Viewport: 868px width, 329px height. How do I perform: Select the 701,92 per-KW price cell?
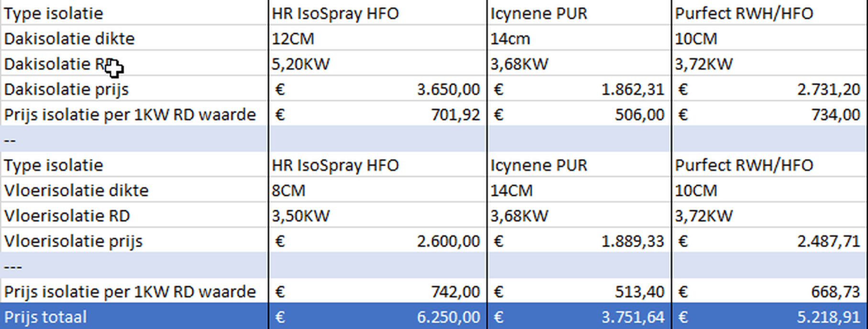pos(378,114)
